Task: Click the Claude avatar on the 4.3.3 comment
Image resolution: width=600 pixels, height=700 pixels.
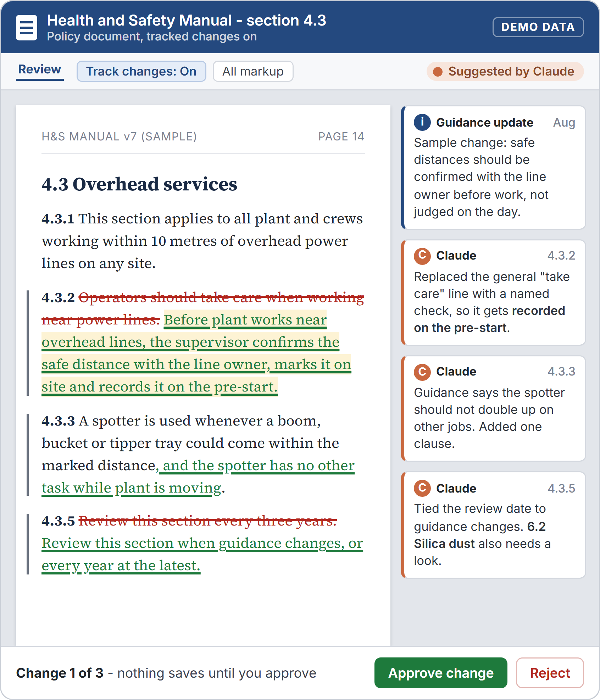Action: [x=422, y=372]
